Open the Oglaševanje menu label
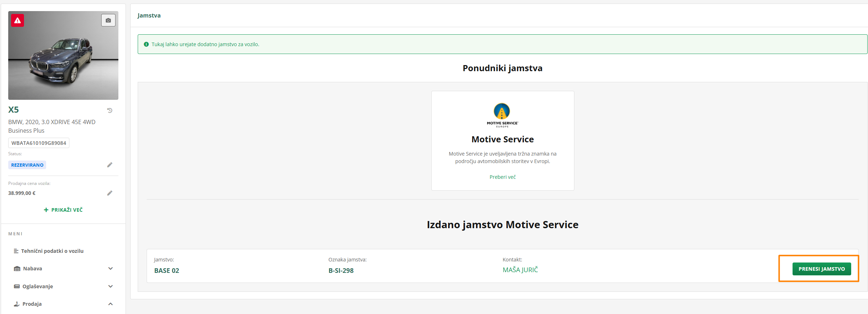Viewport: 868px width, 314px height. pyautogui.click(x=38, y=286)
